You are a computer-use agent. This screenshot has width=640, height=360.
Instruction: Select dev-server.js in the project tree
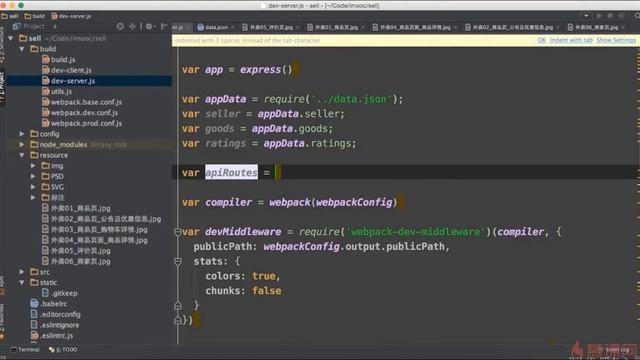pyautogui.click(x=73, y=81)
